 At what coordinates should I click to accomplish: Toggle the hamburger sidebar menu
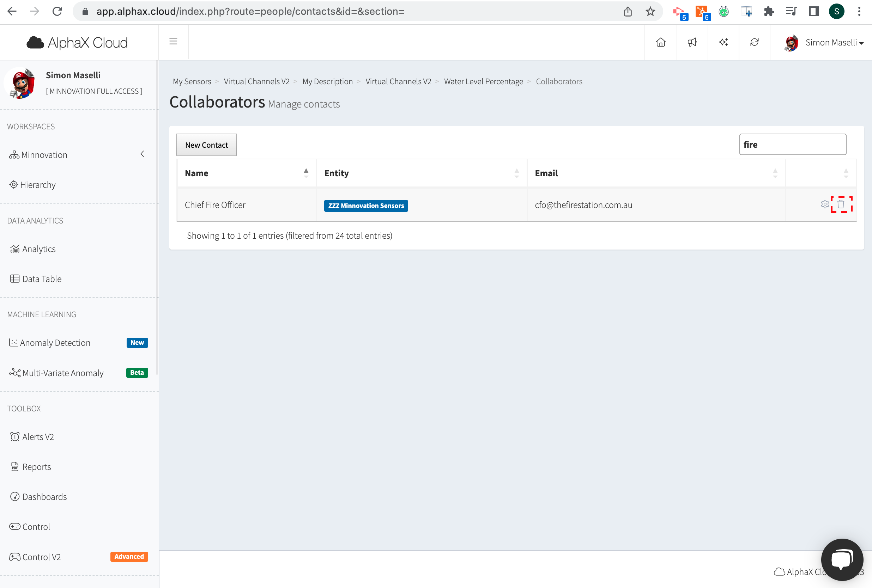pyautogui.click(x=173, y=41)
